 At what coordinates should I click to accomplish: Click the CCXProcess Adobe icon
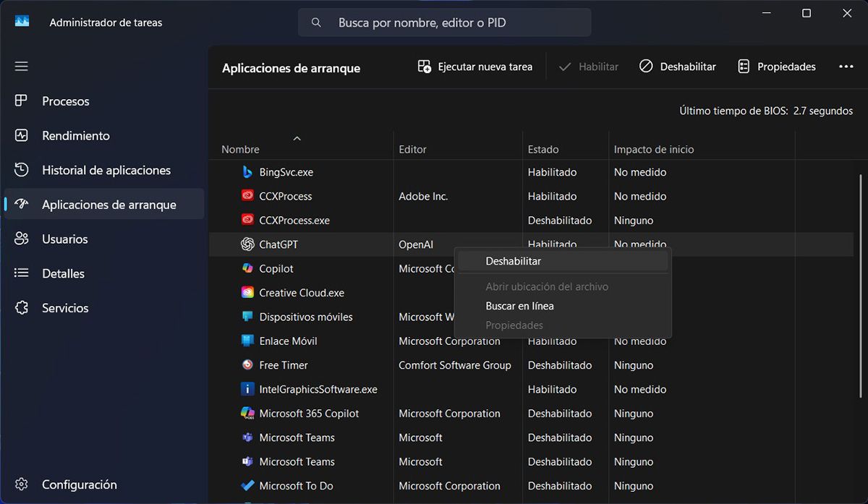(x=247, y=196)
